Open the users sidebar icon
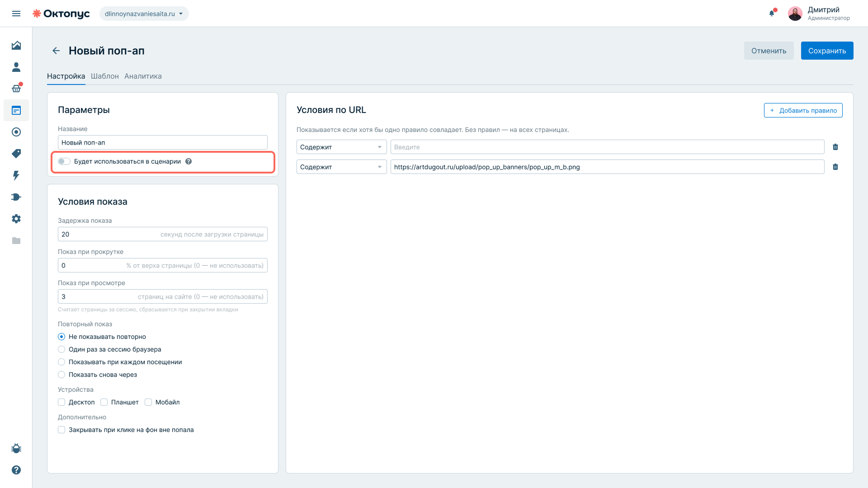Viewport: 868px width, 488px height. coord(16,67)
